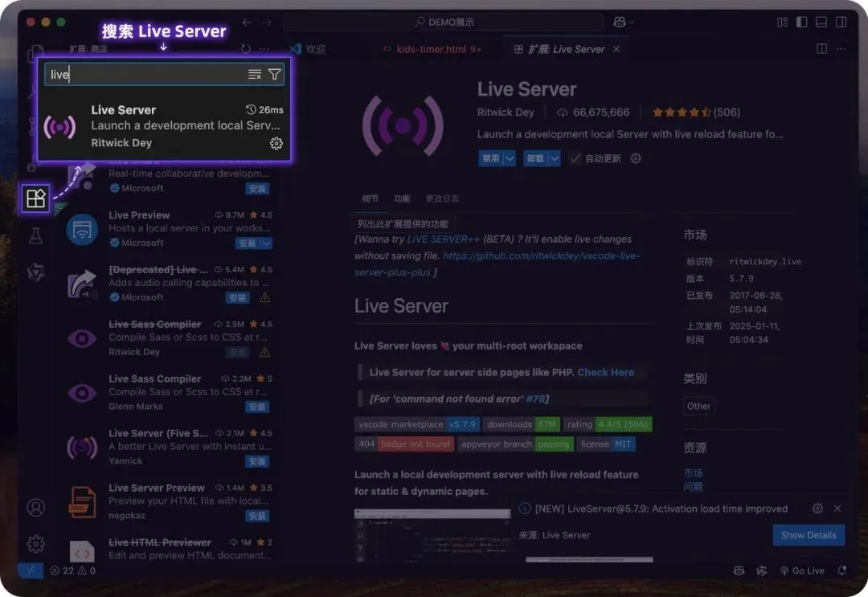Screen dimensions: 868x597
Task: Install the Live Server Preview extension
Action: 257,516
